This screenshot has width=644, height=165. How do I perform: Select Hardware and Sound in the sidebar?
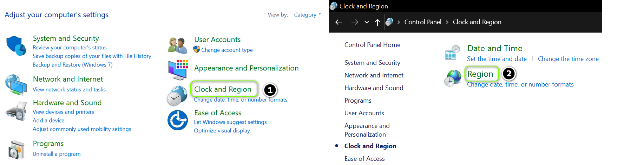pyautogui.click(x=374, y=88)
